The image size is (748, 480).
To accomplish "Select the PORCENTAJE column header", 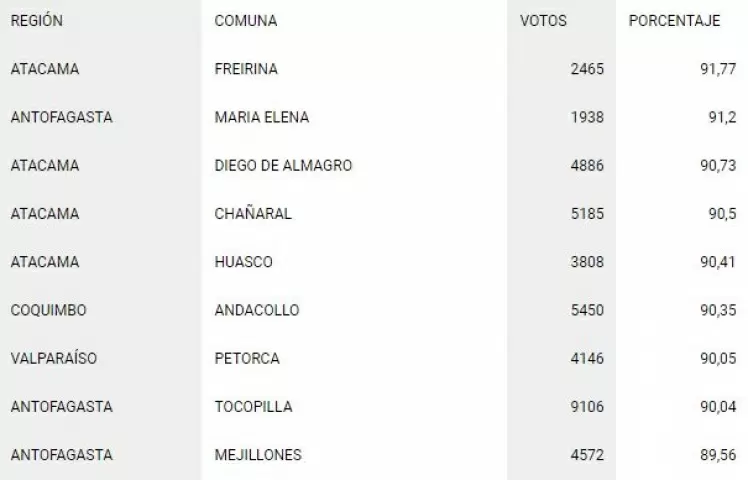I will [675, 21].
